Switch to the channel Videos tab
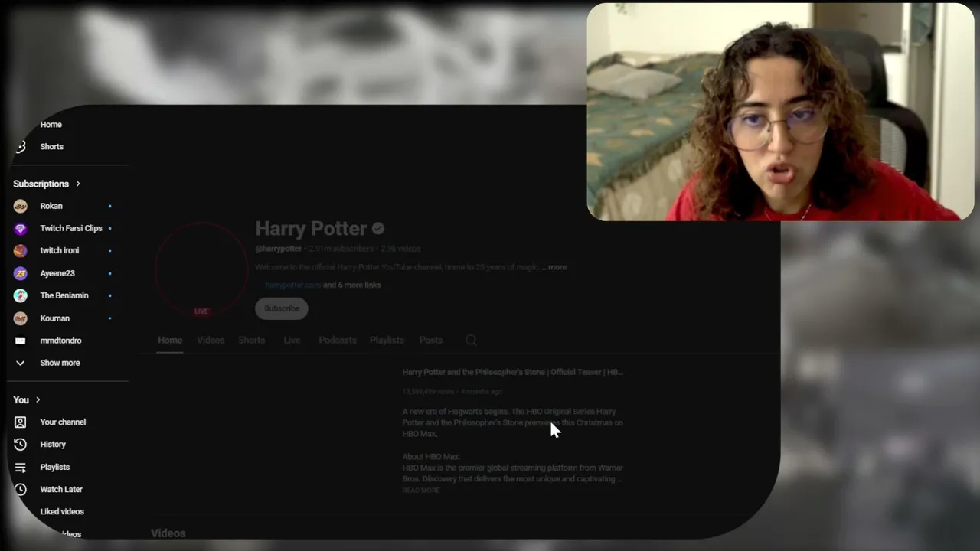980x551 pixels. pos(211,340)
